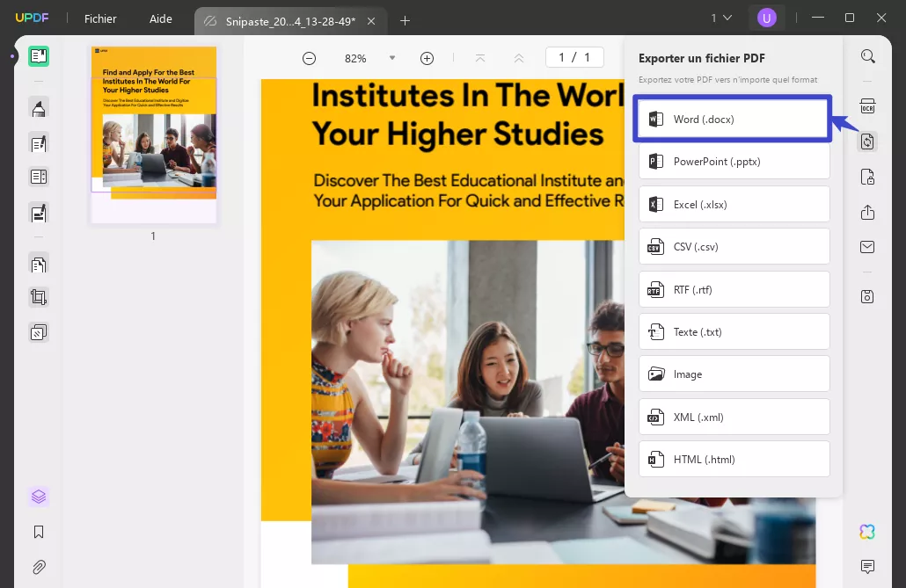Export to Texte (.txt)

(734, 331)
